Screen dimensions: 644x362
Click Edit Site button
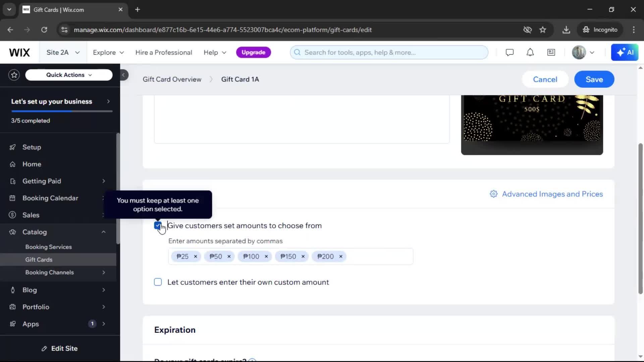tap(59, 349)
